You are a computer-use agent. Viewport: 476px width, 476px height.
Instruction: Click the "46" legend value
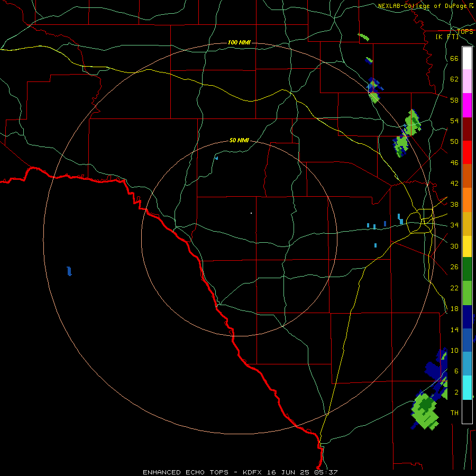[454, 163]
